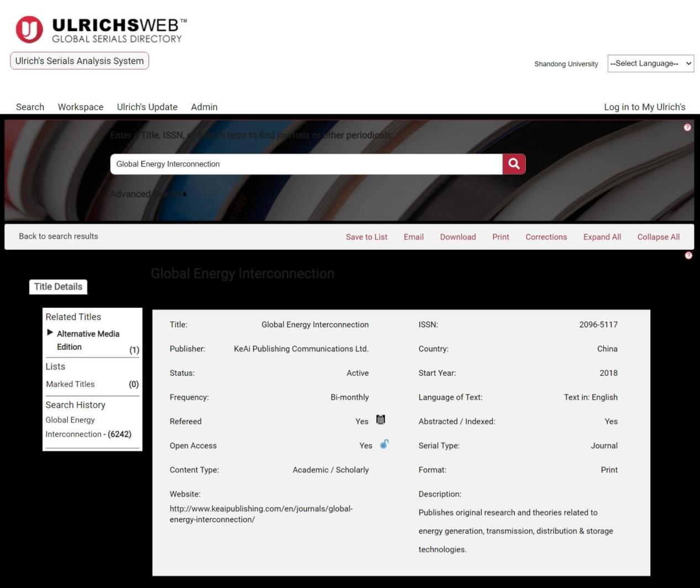
Task: Click the Alternative Media Edition link
Action: [88, 340]
